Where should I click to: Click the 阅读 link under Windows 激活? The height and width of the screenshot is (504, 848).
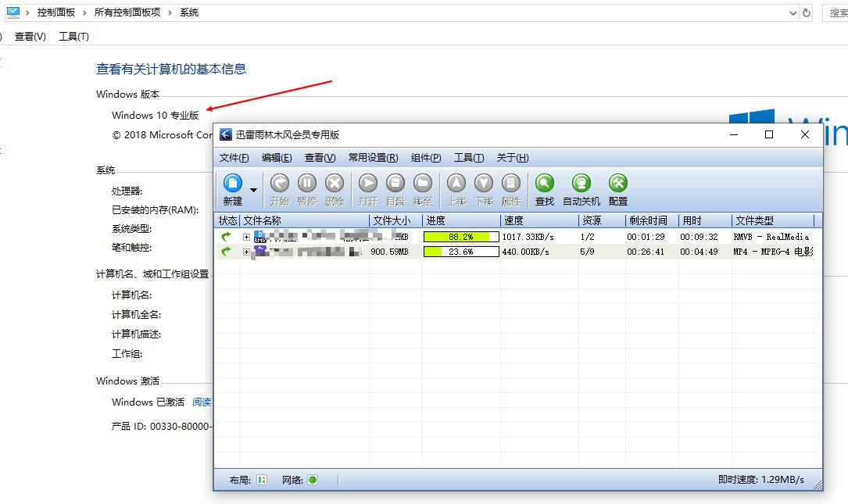pyautogui.click(x=202, y=402)
